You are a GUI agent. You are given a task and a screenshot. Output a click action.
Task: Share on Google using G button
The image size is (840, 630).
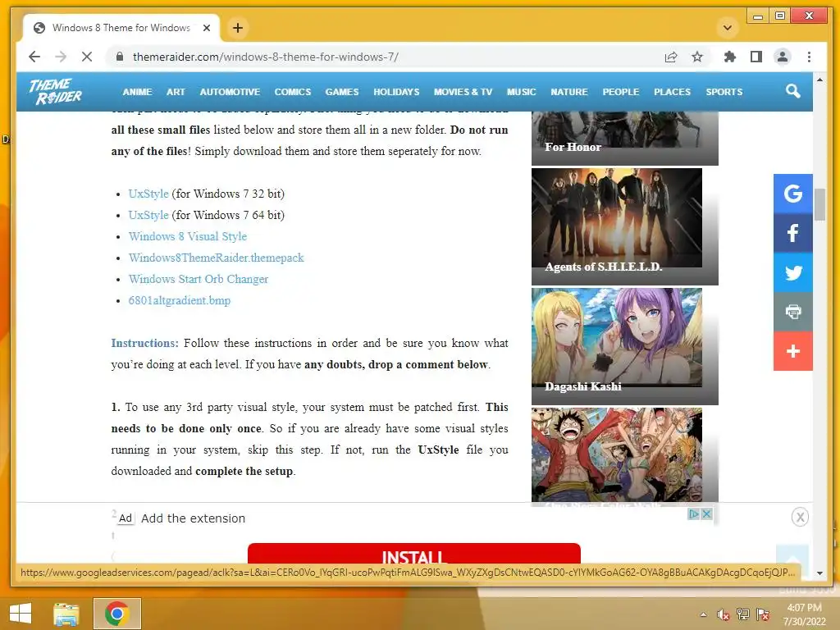click(x=793, y=194)
